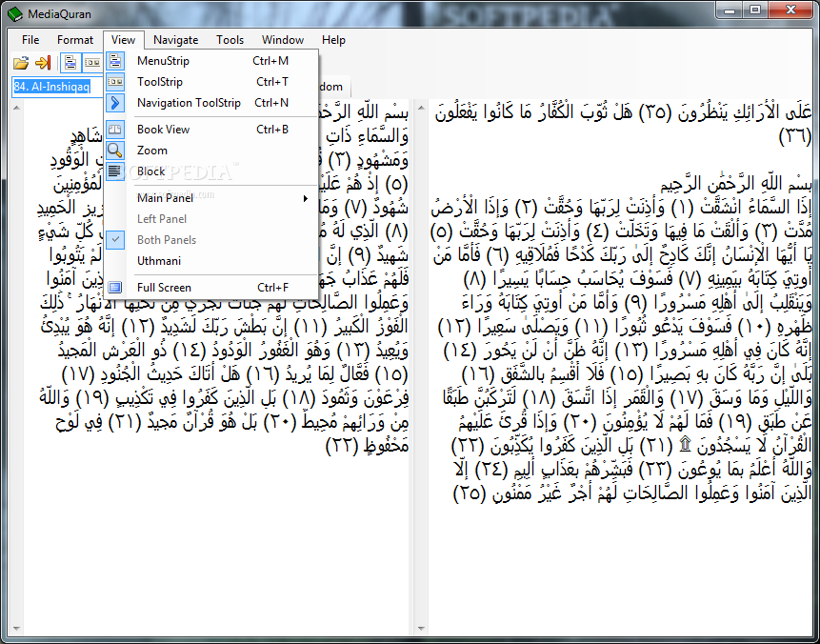
Task: Open the Navigate menu
Action: [175, 40]
